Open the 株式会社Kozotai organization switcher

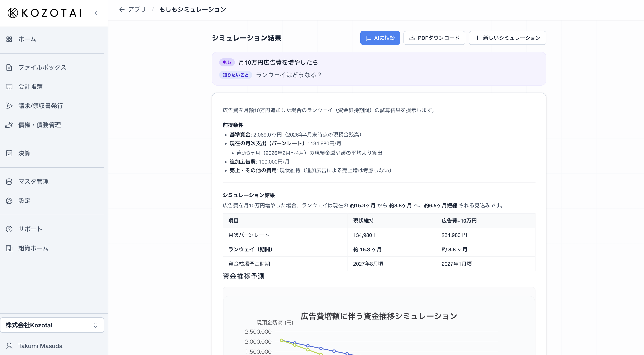tap(52, 325)
